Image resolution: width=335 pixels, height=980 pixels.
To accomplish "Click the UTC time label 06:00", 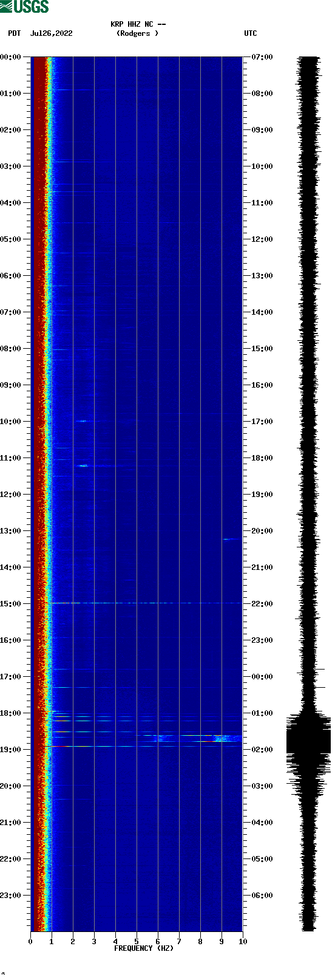I will click(262, 896).
